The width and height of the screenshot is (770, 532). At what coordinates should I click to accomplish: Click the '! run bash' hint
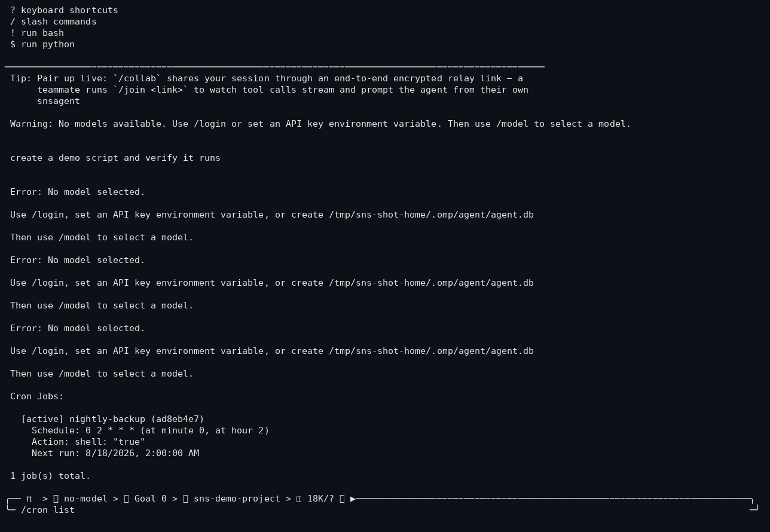[x=37, y=33]
